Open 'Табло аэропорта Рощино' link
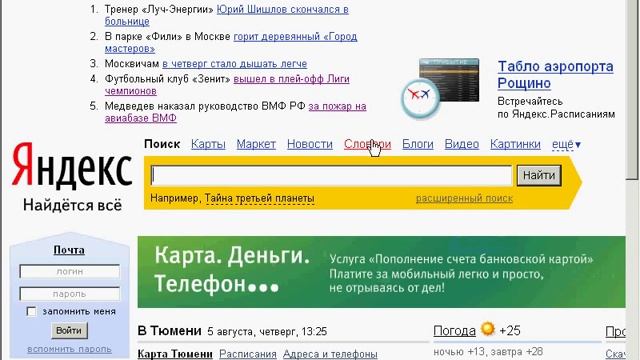640x360 pixels. [555, 74]
